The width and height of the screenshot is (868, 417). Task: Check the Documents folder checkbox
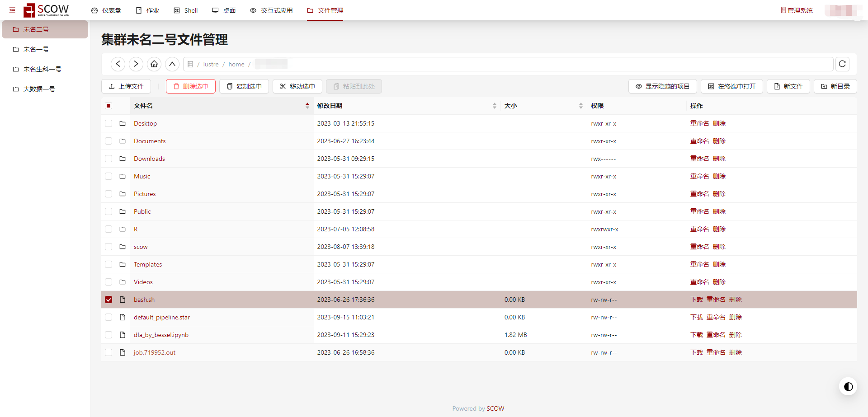(108, 141)
